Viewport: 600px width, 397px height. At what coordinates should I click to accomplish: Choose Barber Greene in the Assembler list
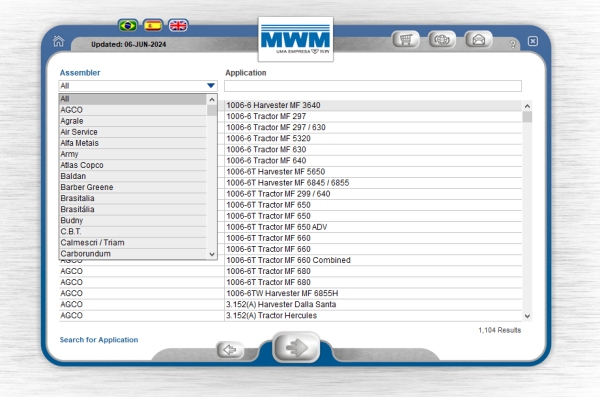point(133,187)
